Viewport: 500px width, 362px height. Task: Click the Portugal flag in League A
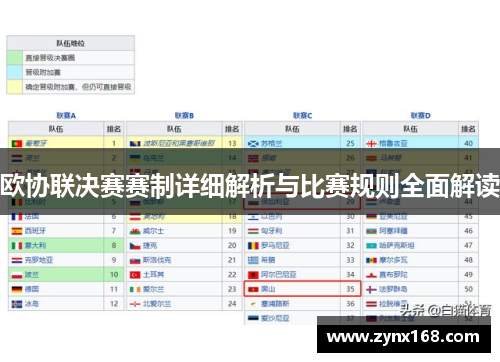[x=17, y=144]
